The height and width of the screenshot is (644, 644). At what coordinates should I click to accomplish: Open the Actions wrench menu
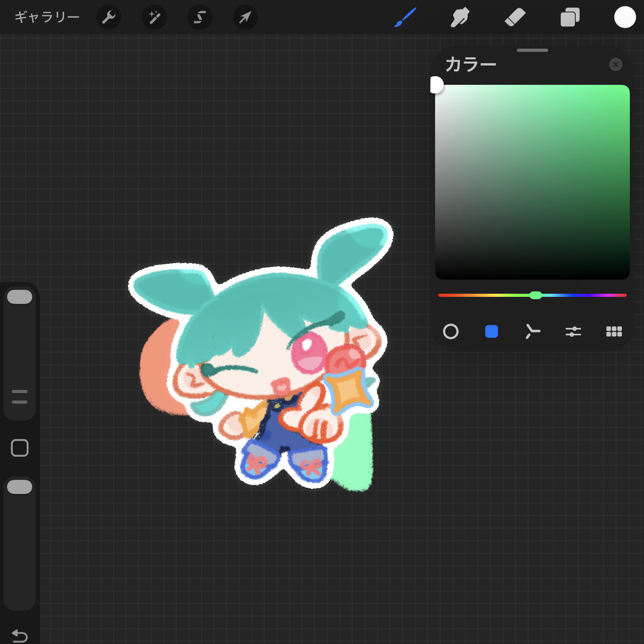[109, 17]
